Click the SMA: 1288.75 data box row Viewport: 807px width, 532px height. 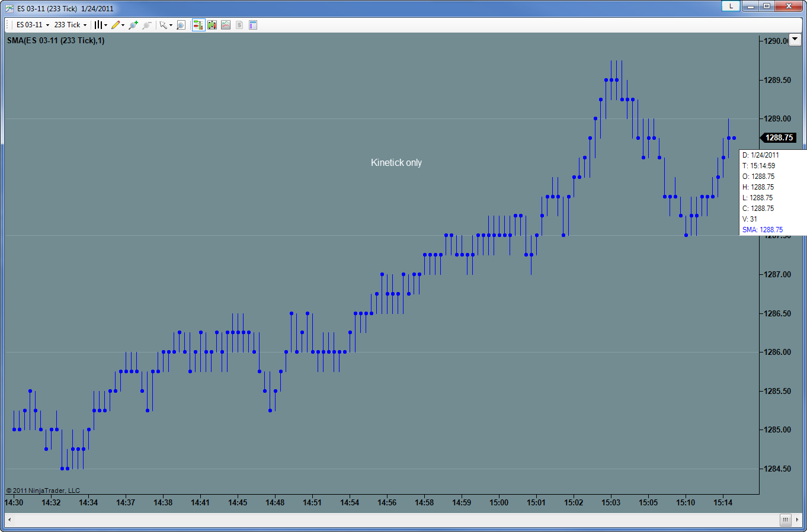point(763,230)
